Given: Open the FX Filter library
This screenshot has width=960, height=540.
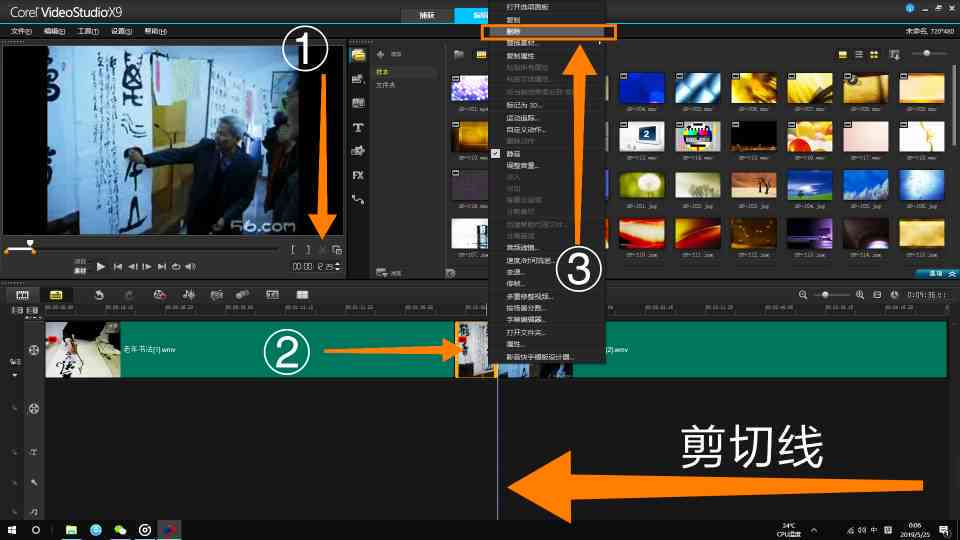Looking at the screenshot, I should (x=358, y=175).
